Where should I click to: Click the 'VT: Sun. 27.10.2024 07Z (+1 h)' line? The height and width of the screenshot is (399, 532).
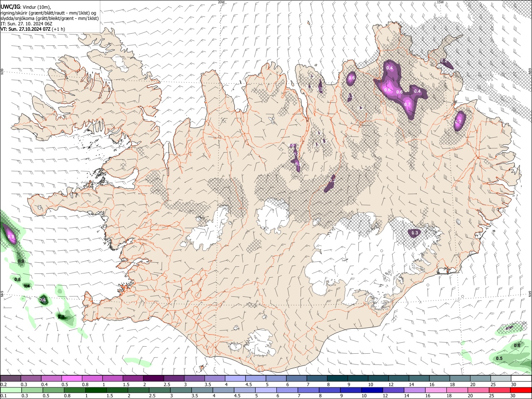coord(32,30)
